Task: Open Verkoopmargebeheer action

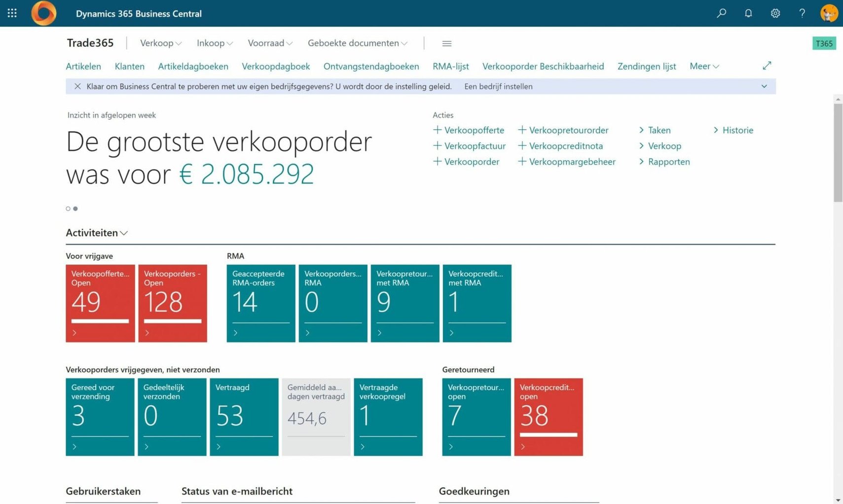Action: pyautogui.click(x=567, y=162)
